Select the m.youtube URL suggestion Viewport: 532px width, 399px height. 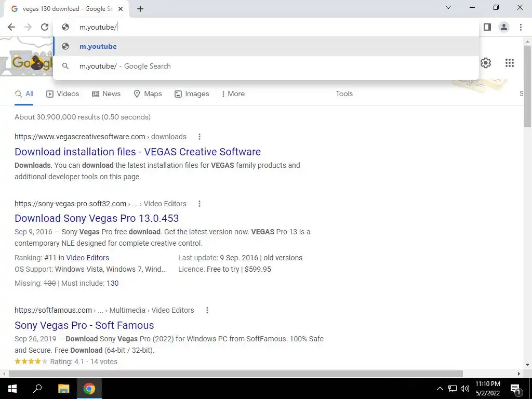coord(266,46)
